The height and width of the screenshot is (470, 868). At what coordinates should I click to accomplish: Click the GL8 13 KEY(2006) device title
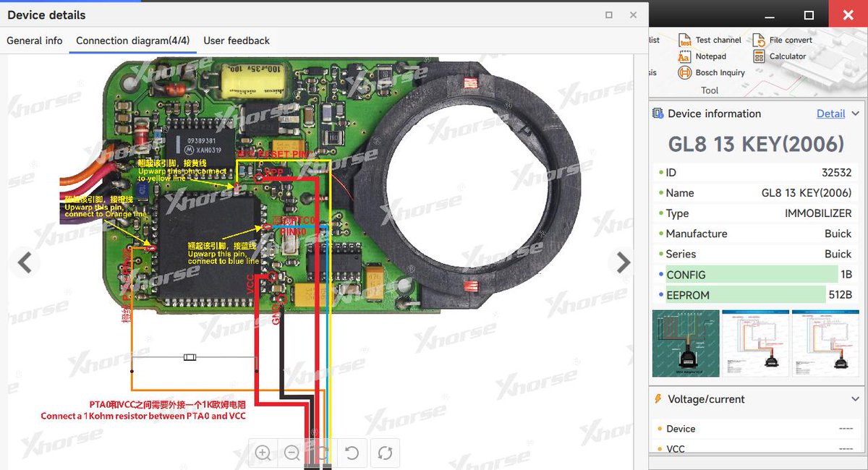tap(756, 144)
